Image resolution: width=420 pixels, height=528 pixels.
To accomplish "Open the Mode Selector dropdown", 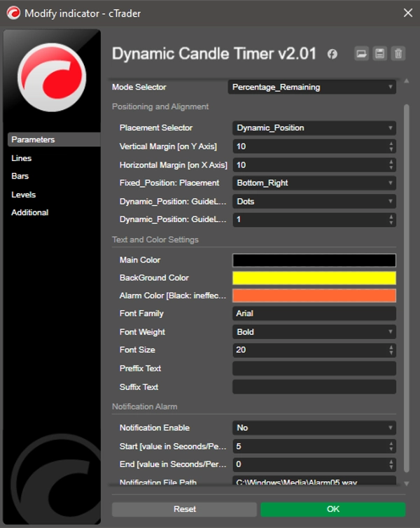I will pyautogui.click(x=312, y=88).
